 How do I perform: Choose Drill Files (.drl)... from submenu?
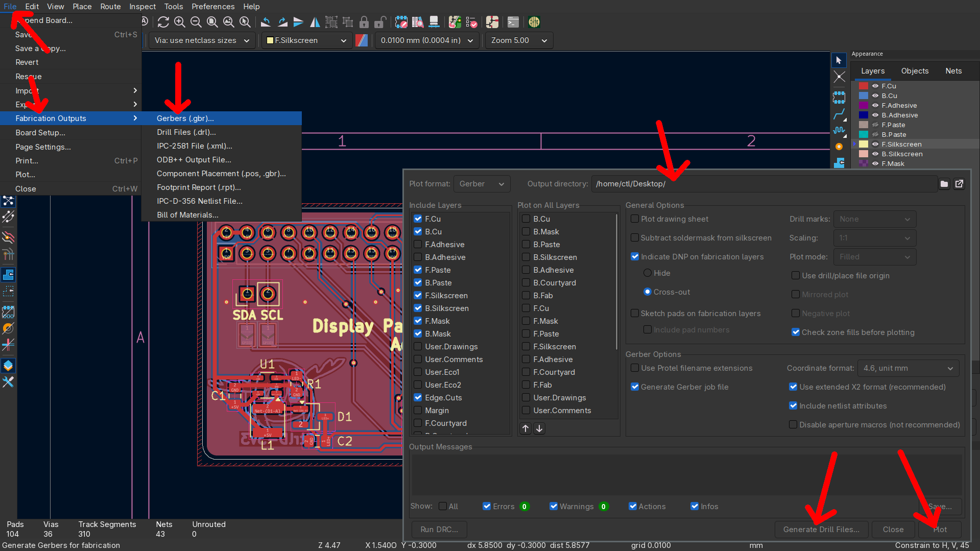[186, 132]
